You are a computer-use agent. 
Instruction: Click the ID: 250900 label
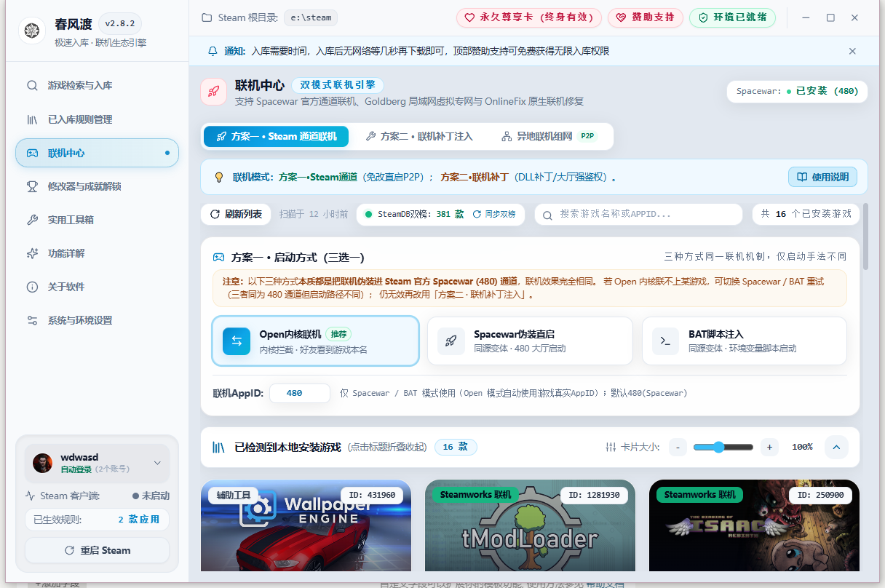(x=820, y=495)
